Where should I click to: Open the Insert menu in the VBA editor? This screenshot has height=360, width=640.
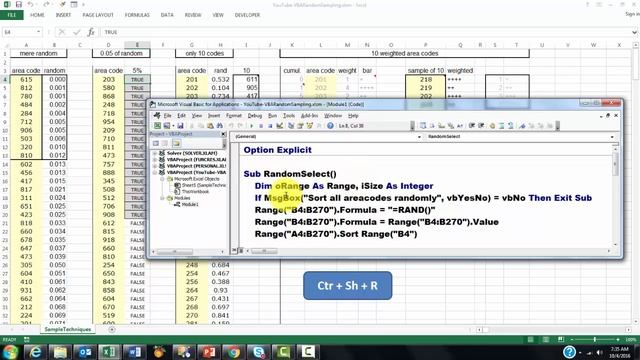[214, 116]
